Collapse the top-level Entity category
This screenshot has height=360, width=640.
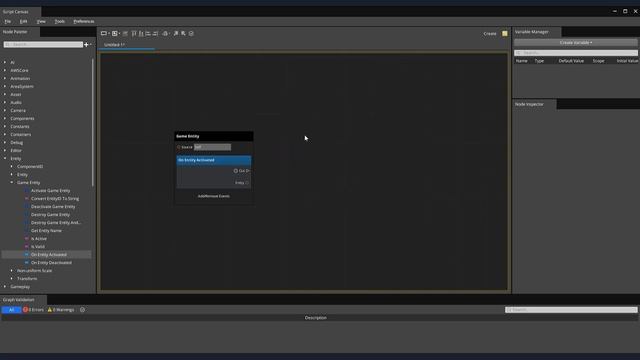(5, 158)
